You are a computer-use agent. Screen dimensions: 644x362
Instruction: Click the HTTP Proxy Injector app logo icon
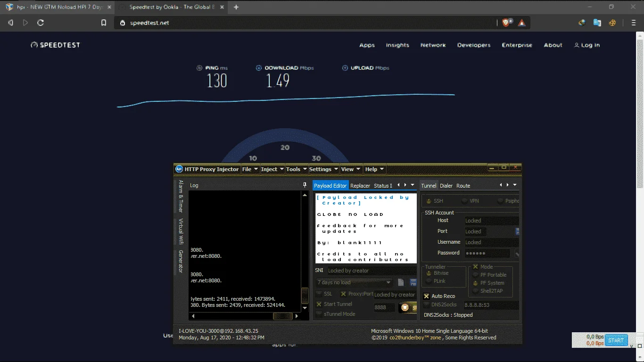pyautogui.click(x=179, y=169)
